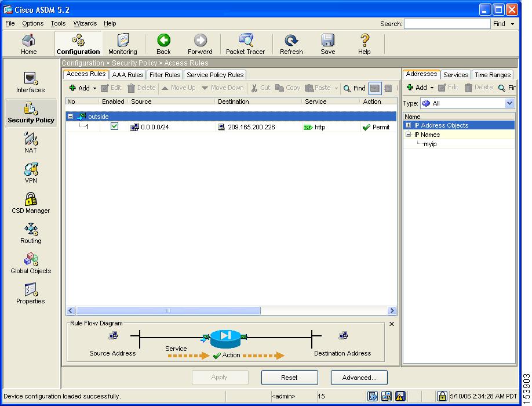The image size is (532, 406).
Task: Click the rule diagram view icon
Action: coord(375,88)
